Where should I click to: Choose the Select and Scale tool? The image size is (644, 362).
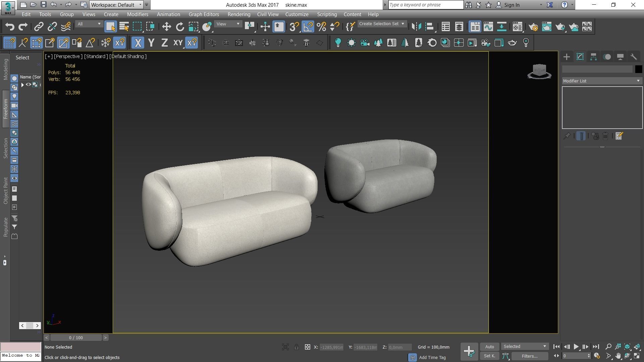193,26
